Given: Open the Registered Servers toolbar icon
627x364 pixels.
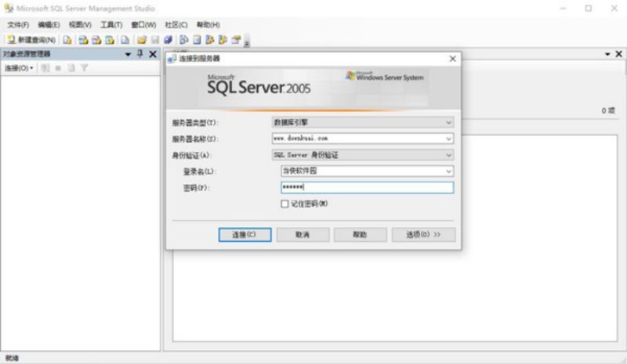Looking at the screenshot, I should click(x=183, y=40).
